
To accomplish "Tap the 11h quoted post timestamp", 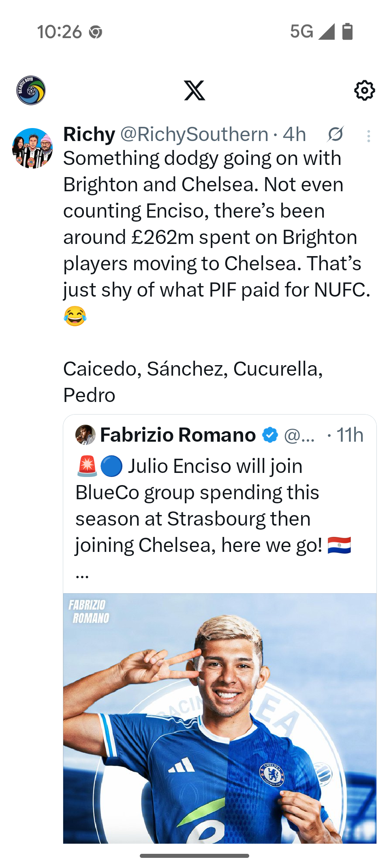I will (350, 435).
